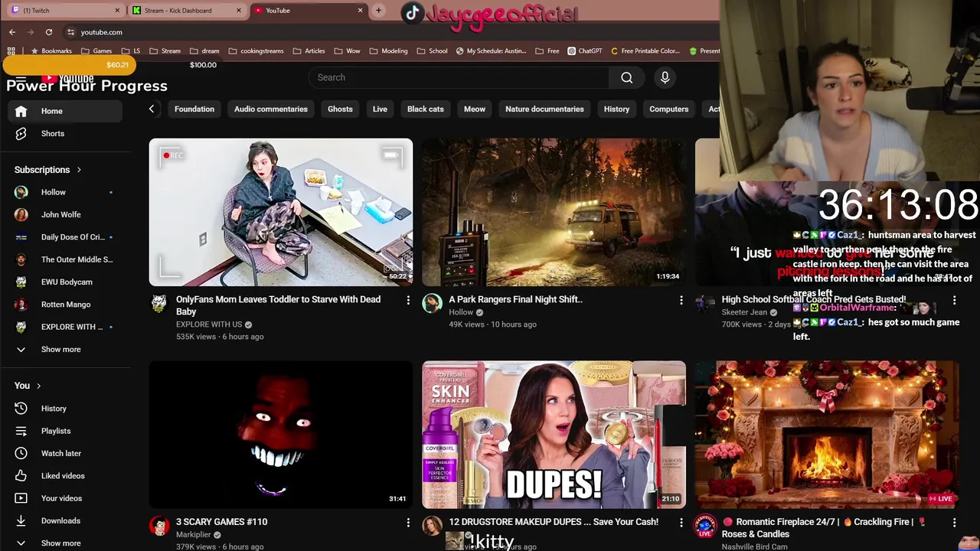Open the You header chevron
The image size is (980, 551).
coord(38,386)
